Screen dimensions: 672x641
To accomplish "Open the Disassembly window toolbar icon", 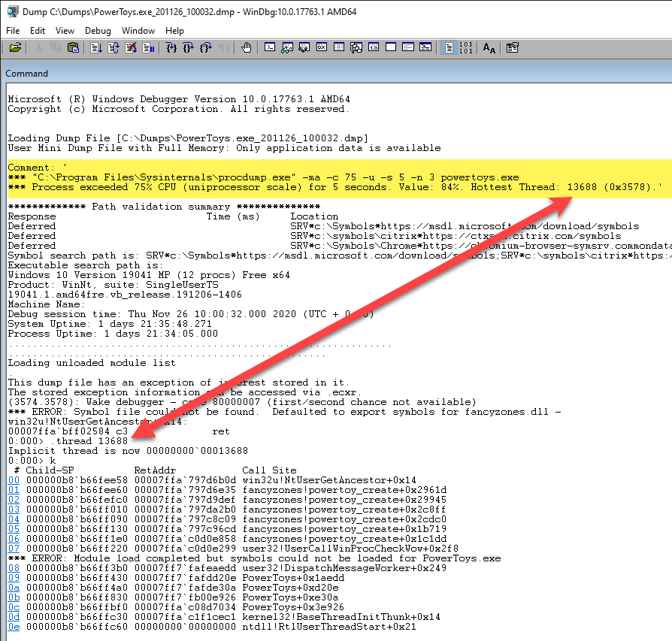I will (x=374, y=47).
